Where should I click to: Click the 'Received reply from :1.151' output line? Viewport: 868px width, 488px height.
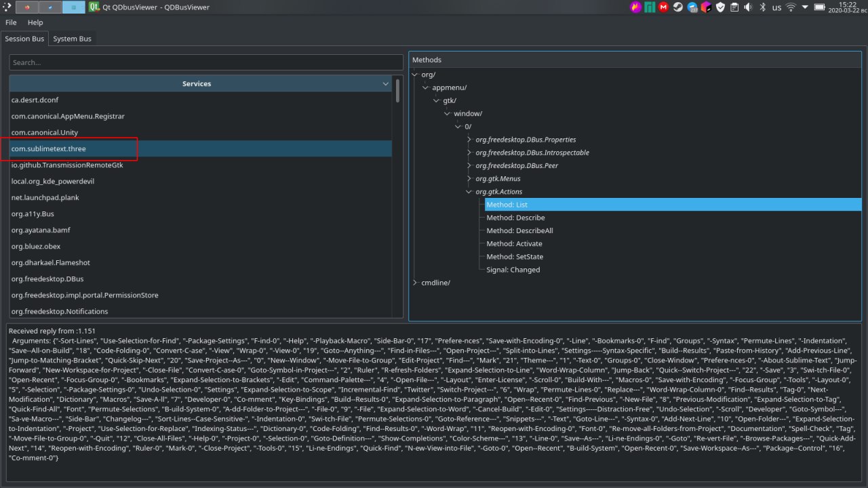pyautogui.click(x=52, y=331)
